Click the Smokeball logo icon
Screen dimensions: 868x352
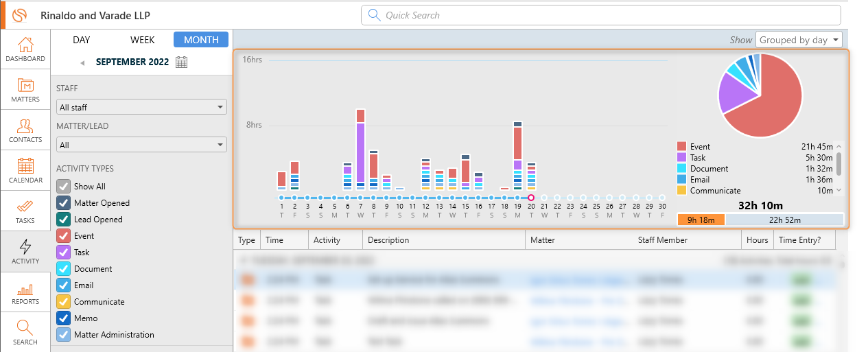(x=20, y=15)
